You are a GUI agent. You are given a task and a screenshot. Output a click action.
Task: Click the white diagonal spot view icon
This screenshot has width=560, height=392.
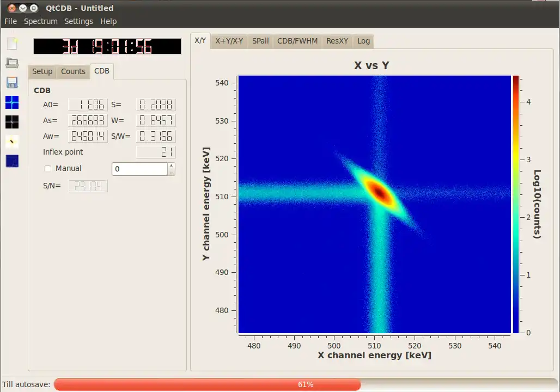(x=12, y=142)
